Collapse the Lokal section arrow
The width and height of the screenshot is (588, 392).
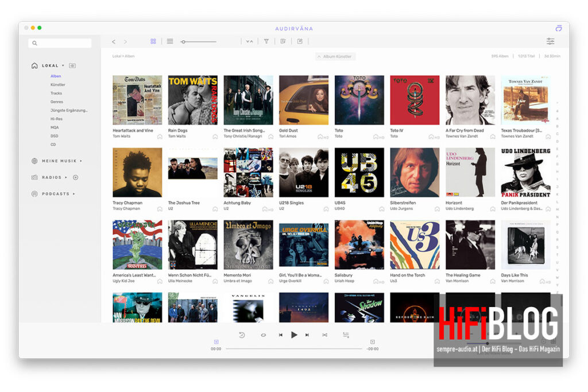coord(63,65)
